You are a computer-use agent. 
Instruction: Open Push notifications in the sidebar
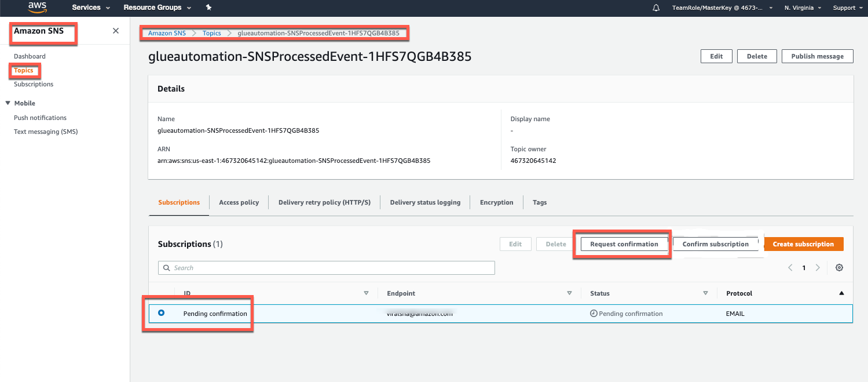40,118
